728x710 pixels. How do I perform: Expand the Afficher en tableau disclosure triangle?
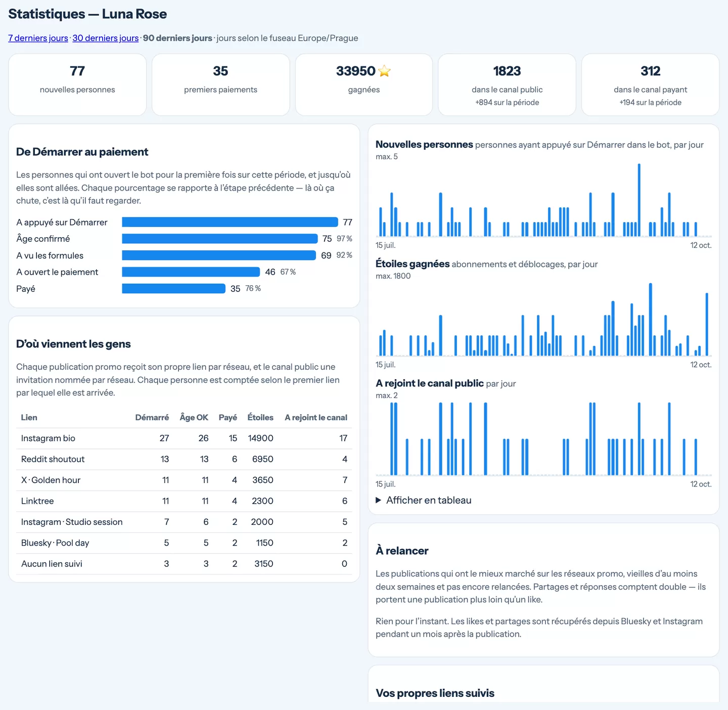click(378, 500)
